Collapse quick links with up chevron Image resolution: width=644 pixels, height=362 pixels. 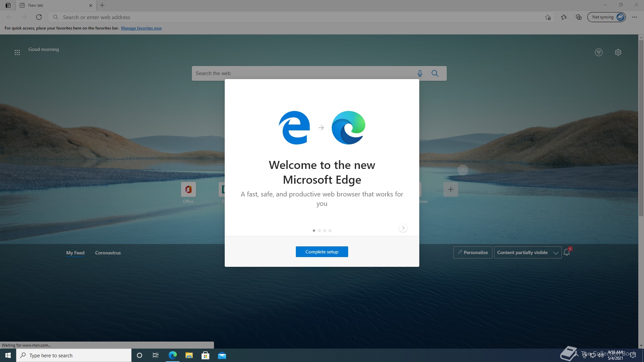point(463,170)
